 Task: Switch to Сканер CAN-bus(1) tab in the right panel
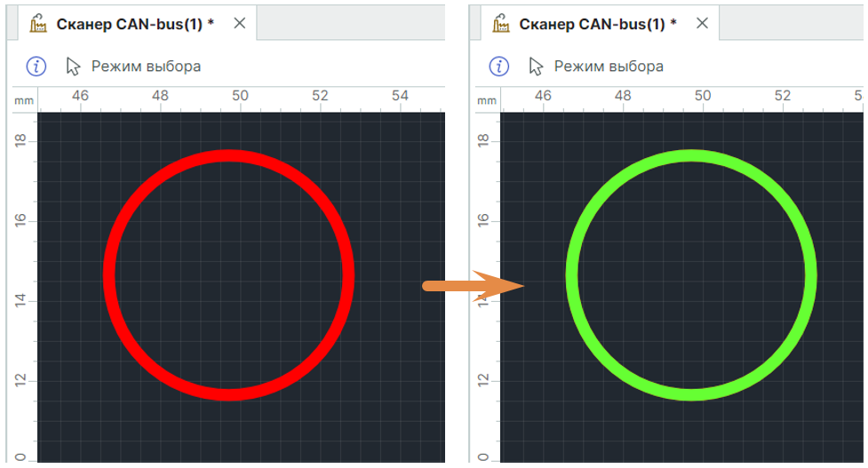[x=598, y=24]
